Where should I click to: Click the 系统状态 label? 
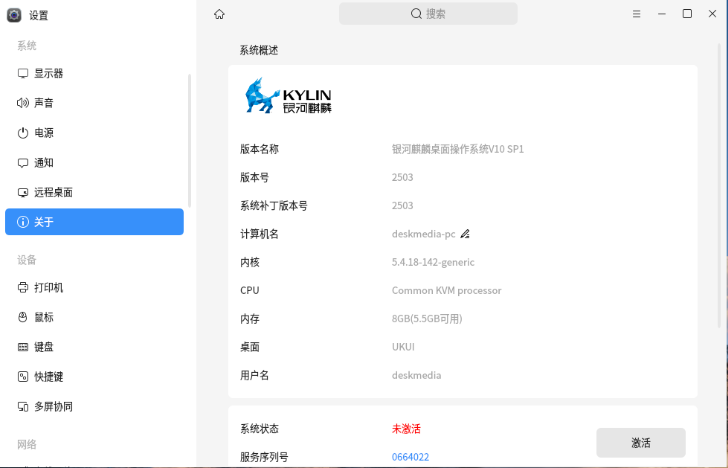259,429
